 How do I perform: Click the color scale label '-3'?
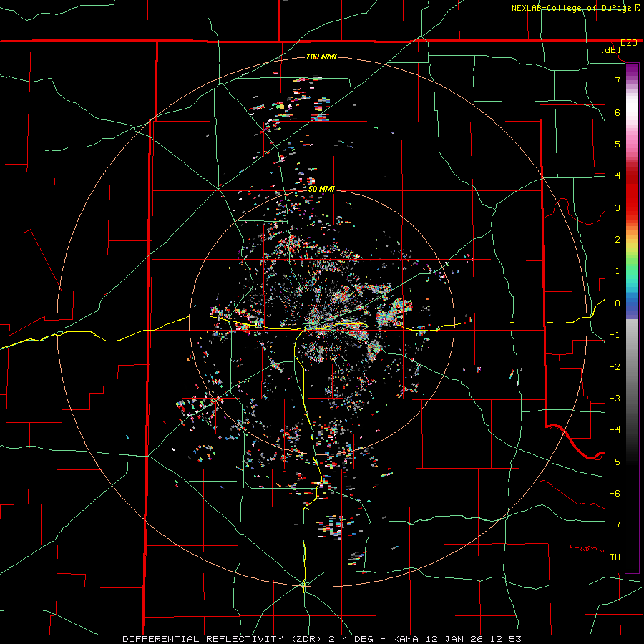coord(615,399)
